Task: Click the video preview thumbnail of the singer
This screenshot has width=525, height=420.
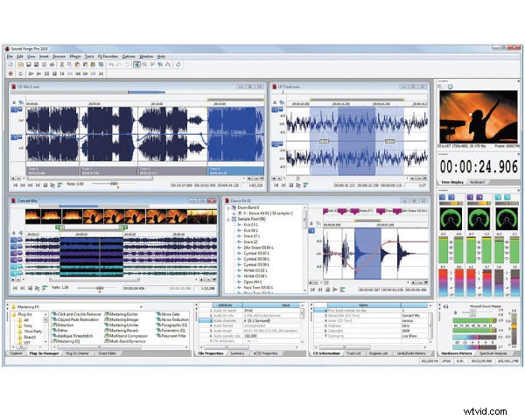Action: point(479,117)
